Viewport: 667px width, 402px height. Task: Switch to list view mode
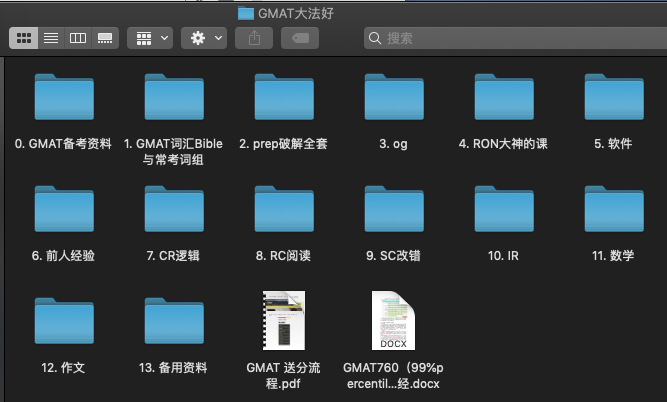(x=51, y=38)
